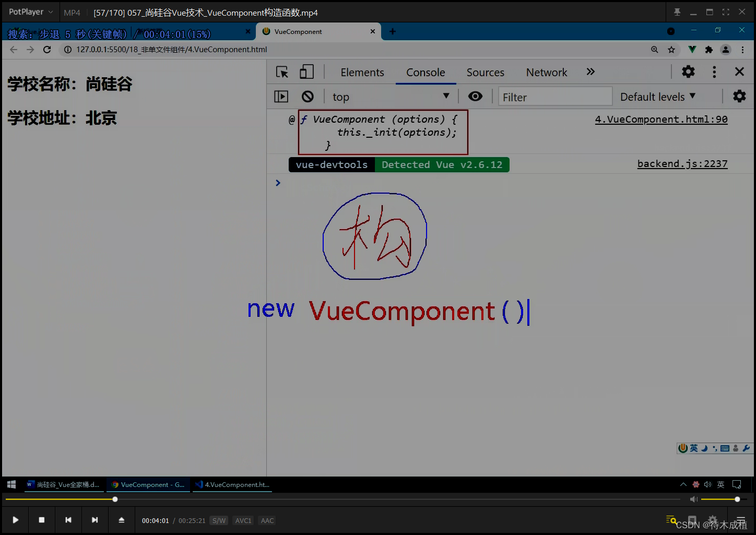Open the Sources tab
The height and width of the screenshot is (535, 756).
485,73
